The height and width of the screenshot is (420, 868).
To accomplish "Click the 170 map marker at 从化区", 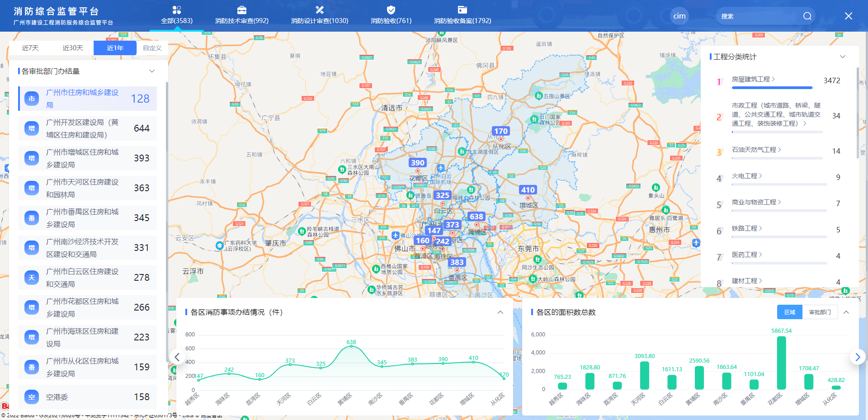I will 501,131.
